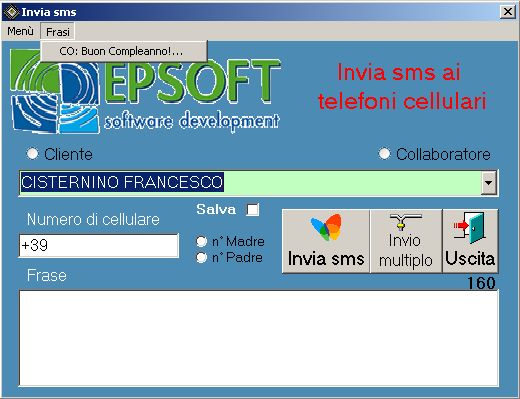This screenshot has height=399, width=520.
Task: Click the 160 character counter
Action: pos(481,283)
